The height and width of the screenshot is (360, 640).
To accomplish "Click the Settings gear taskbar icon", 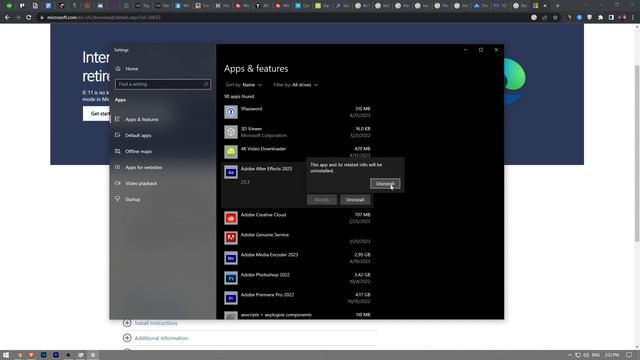I will click(93, 355).
